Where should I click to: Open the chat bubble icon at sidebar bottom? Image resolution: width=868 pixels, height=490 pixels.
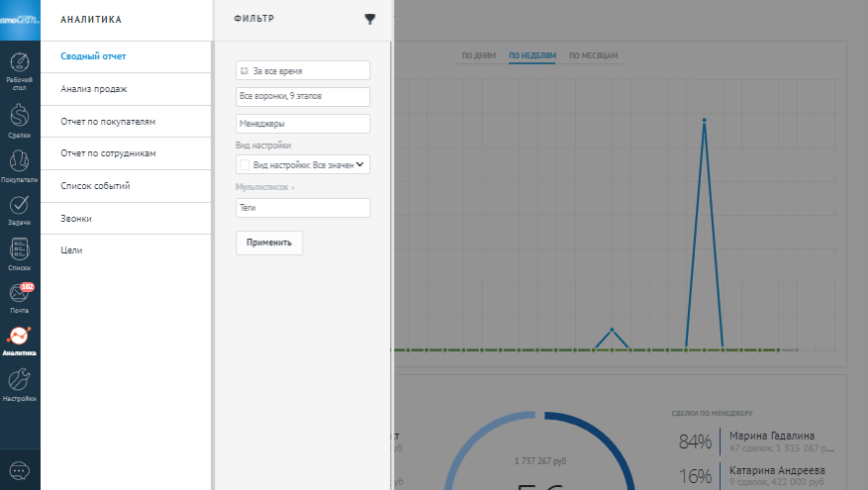coord(20,469)
